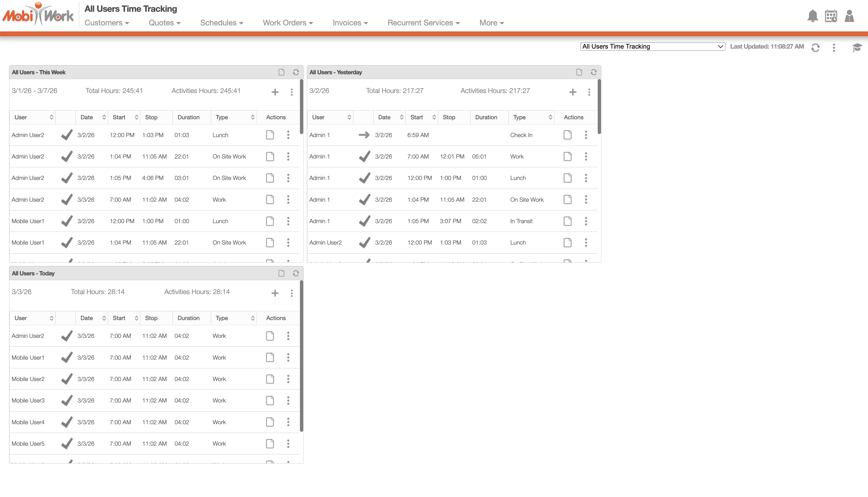Viewport: 868px width, 497px height.
Task: Open the graduation cap tutorial icon
Action: pos(857,47)
